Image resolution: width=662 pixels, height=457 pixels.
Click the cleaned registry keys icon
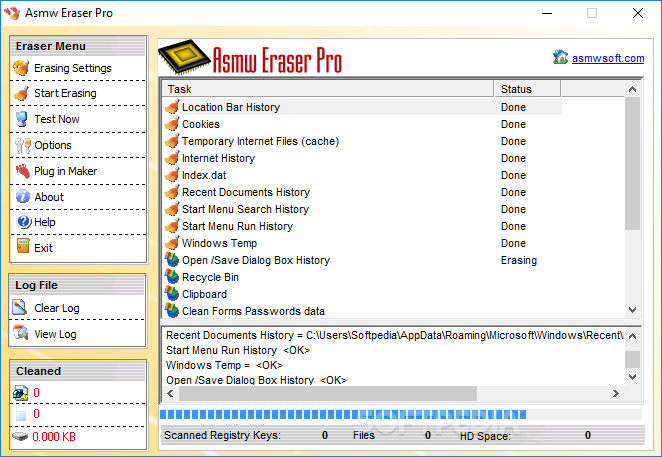pyautogui.click(x=20, y=393)
